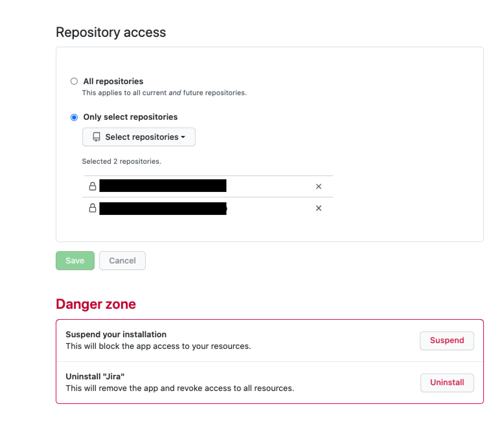The width and height of the screenshot is (504, 424).
Task: Click the 'Selected 2 repositories.' text
Action: (121, 162)
